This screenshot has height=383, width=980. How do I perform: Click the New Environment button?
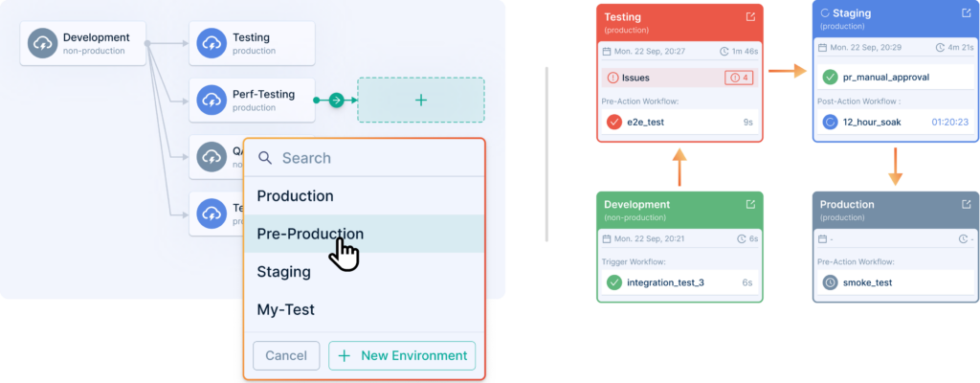[402, 356]
